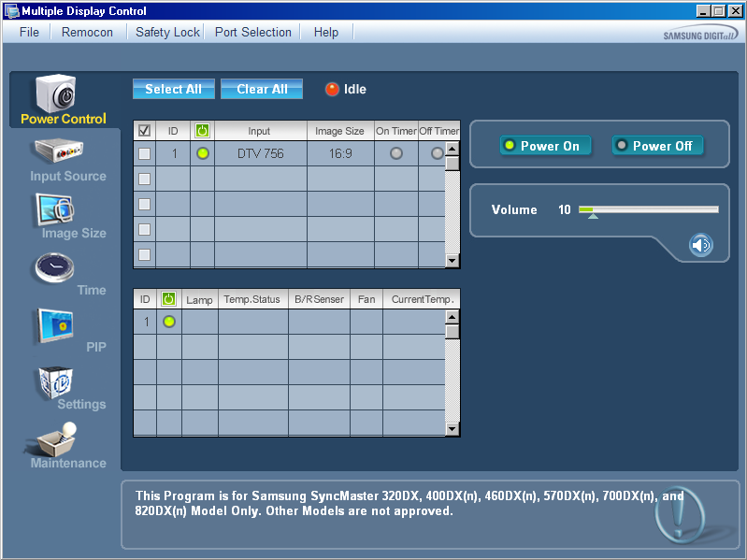This screenshot has height=560, width=747.
Task: Click power column header icon in lower table
Action: 168,299
